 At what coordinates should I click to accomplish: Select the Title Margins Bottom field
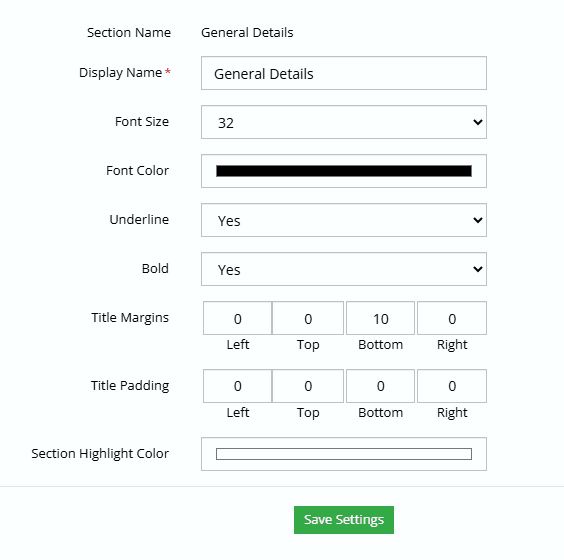[380, 318]
